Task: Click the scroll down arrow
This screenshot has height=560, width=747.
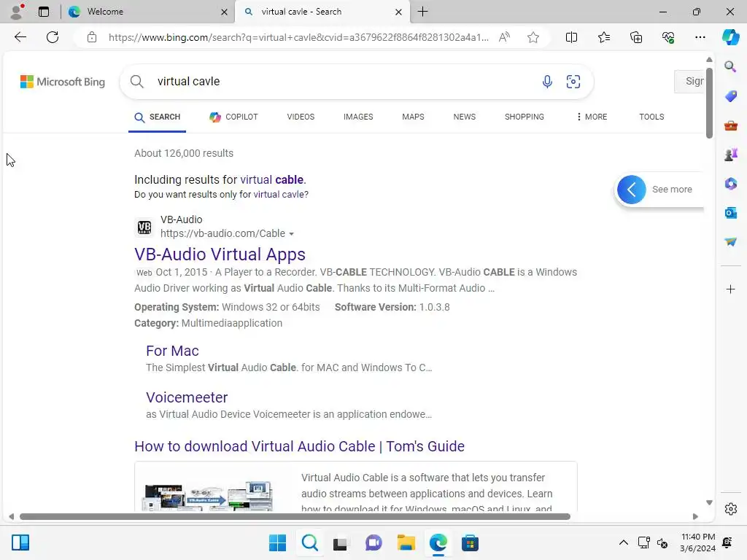Action: point(709,503)
